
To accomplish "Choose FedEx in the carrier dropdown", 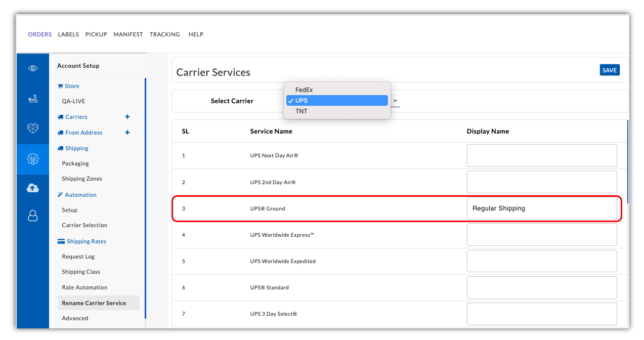I will click(337, 90).
